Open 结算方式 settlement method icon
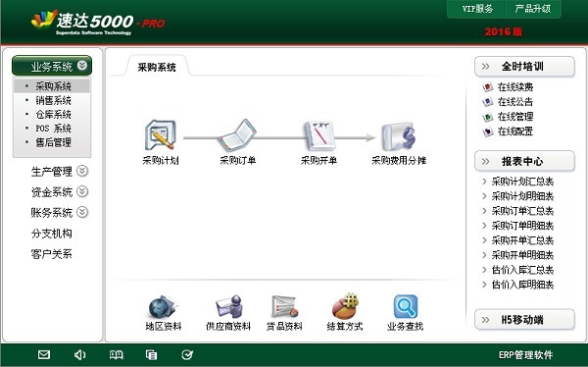The image size is (588, 367). pos(345,306)
